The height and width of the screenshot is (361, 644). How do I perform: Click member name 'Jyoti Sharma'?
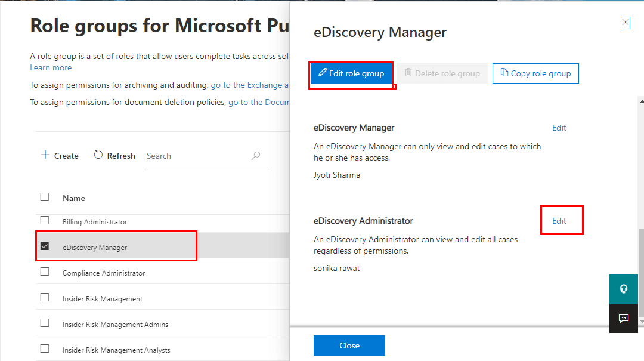pos(337,175)
